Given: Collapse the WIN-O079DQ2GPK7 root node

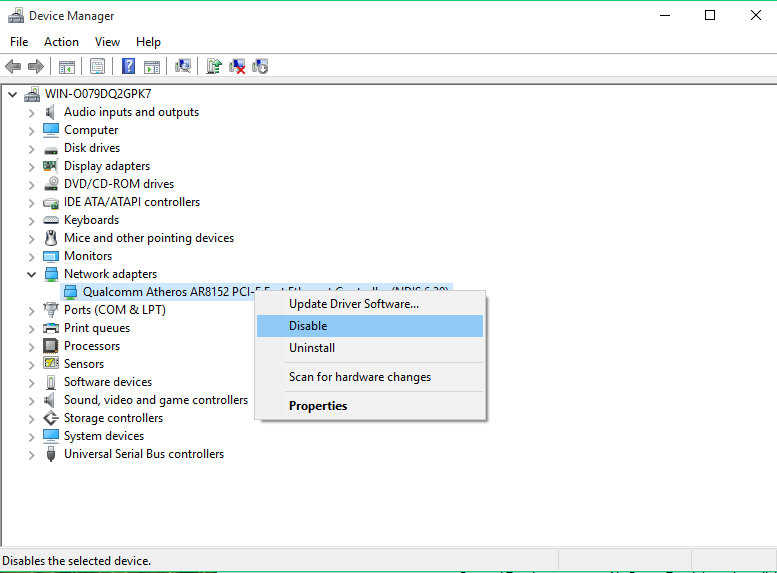Looking at the screenshot, I should 12,94.
